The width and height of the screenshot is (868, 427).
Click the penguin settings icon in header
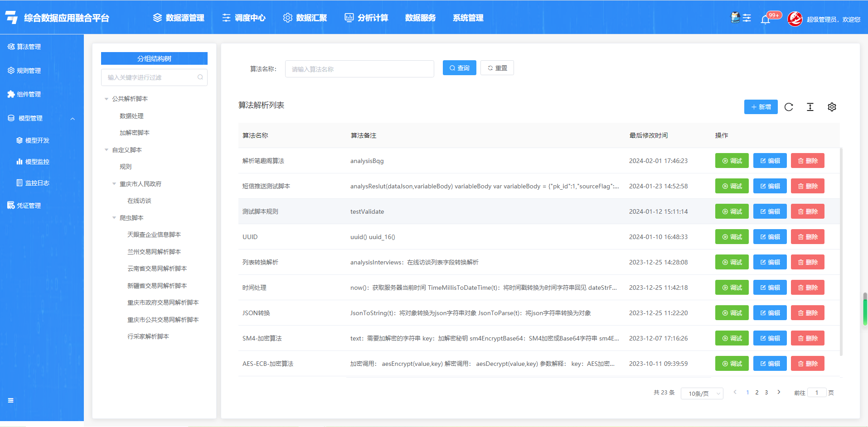(741, 18)
